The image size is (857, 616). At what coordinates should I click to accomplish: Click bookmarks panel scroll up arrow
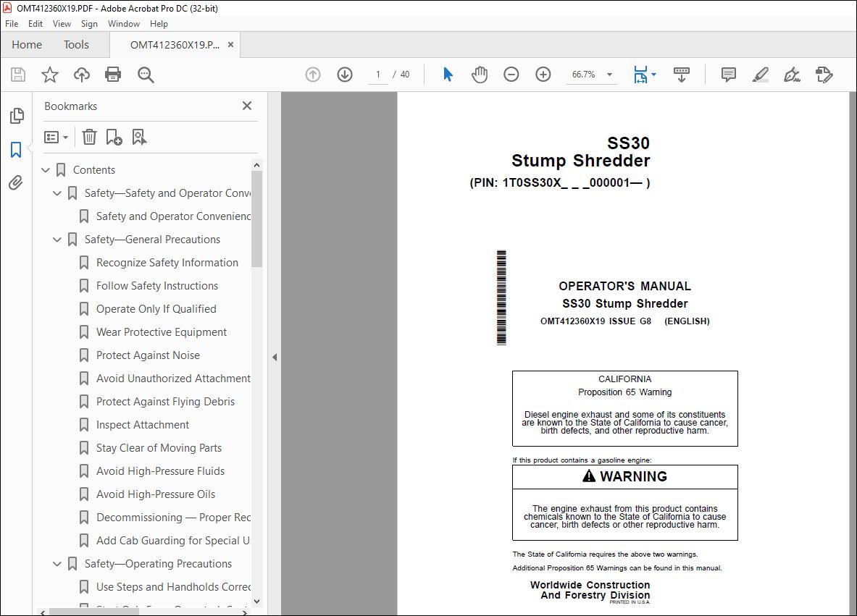(x=257, y=165)
